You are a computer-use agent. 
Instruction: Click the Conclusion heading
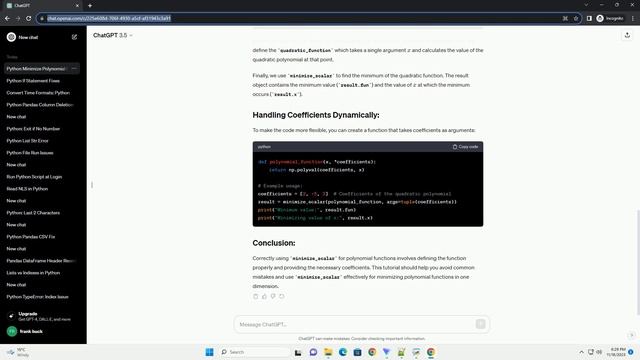click(x=273, y=243)
